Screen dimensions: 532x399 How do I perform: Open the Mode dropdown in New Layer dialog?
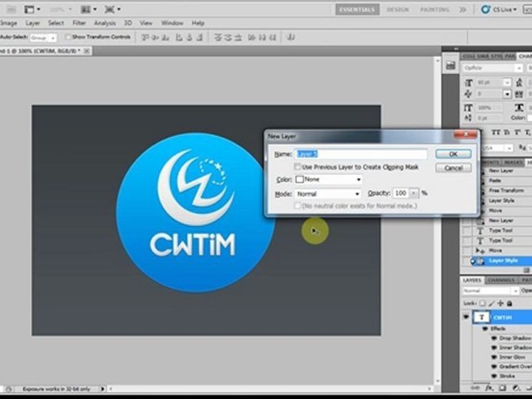[329, 194]
